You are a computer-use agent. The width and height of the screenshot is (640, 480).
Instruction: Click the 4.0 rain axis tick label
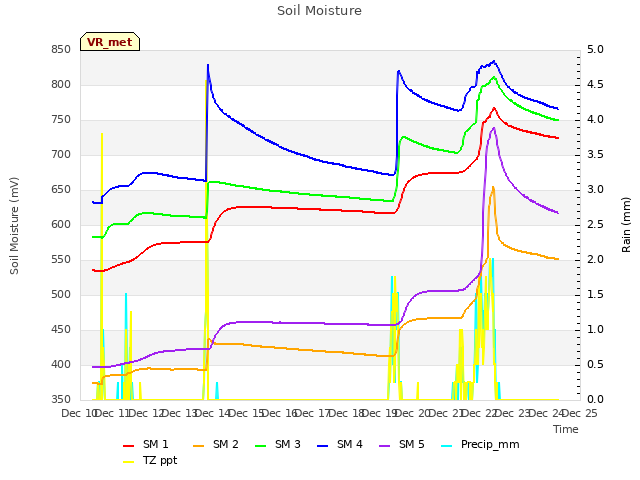595,120
